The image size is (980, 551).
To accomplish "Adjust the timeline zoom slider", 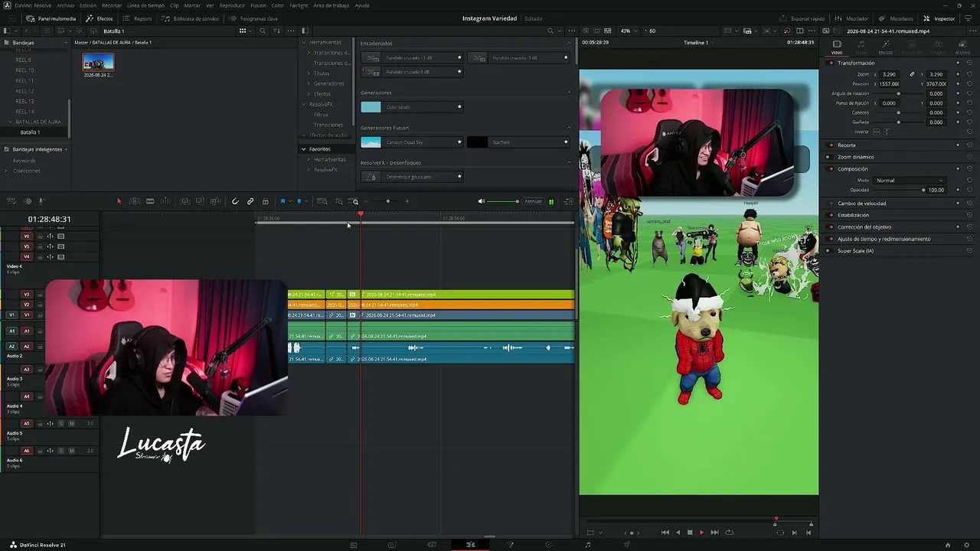I will [387, 201].
